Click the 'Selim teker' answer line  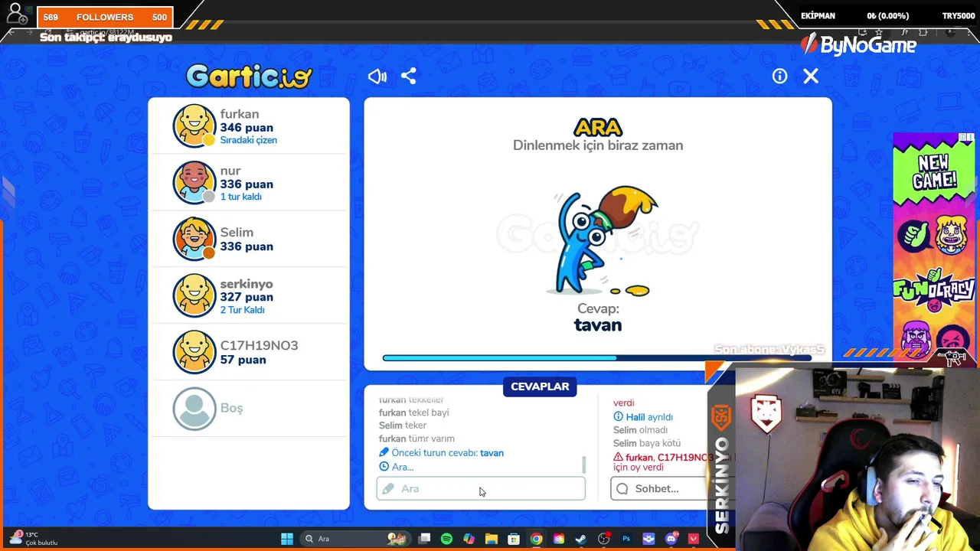click(403, 425)
